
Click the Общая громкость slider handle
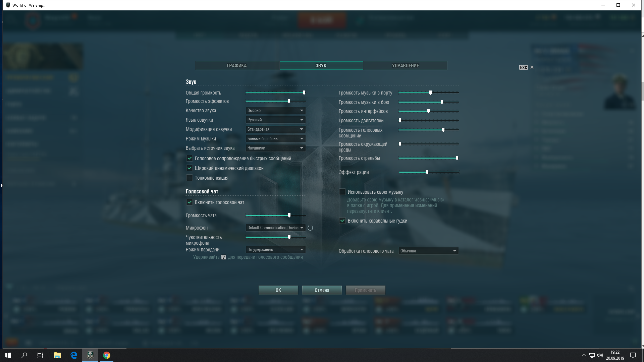point(304,93)
